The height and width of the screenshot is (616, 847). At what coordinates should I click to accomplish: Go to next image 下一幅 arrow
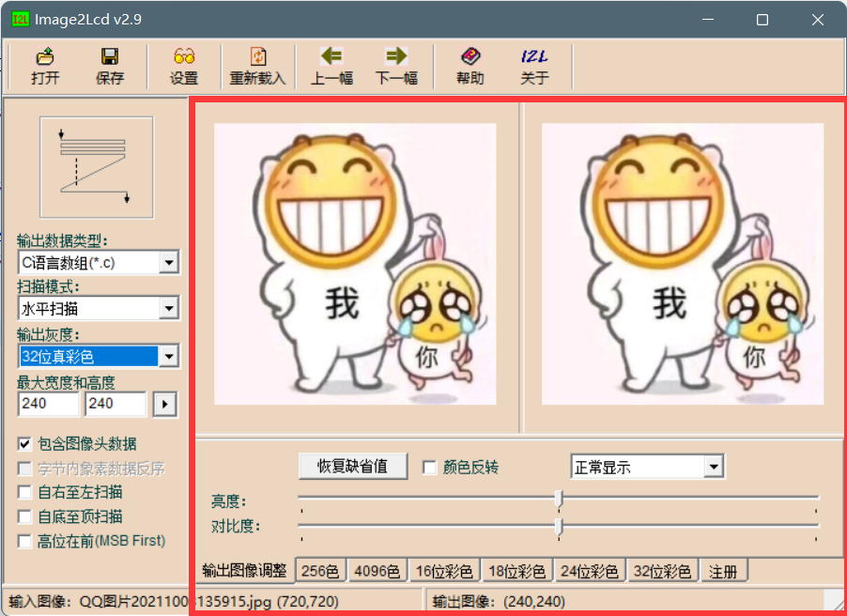click(396, 67)
